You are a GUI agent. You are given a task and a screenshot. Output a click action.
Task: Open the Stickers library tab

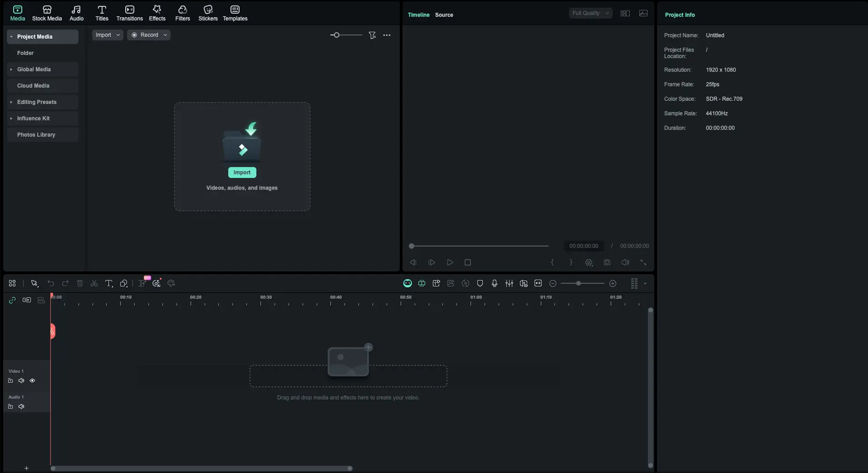208,13
